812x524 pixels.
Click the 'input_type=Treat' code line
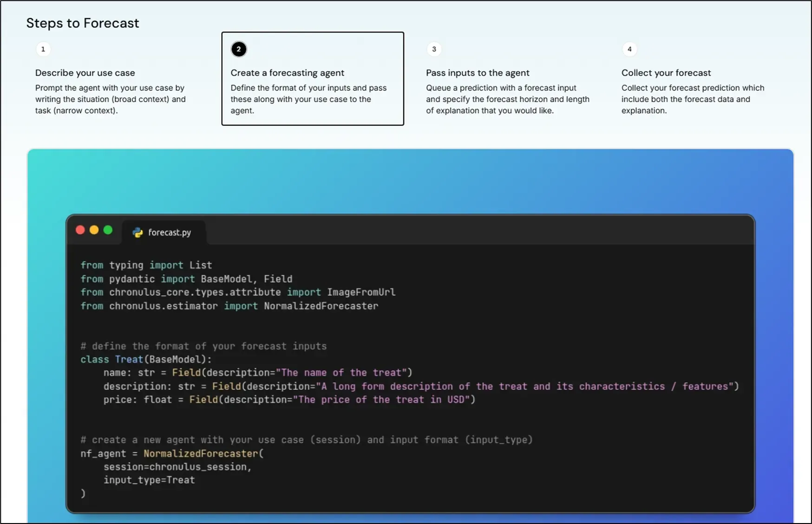[149, 480]
